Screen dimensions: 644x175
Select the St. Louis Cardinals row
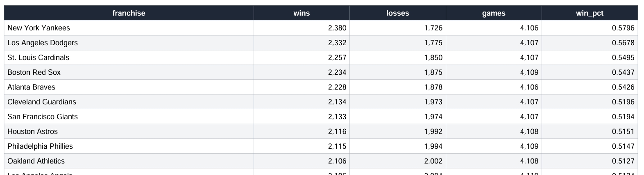click(x=39, y=58)
